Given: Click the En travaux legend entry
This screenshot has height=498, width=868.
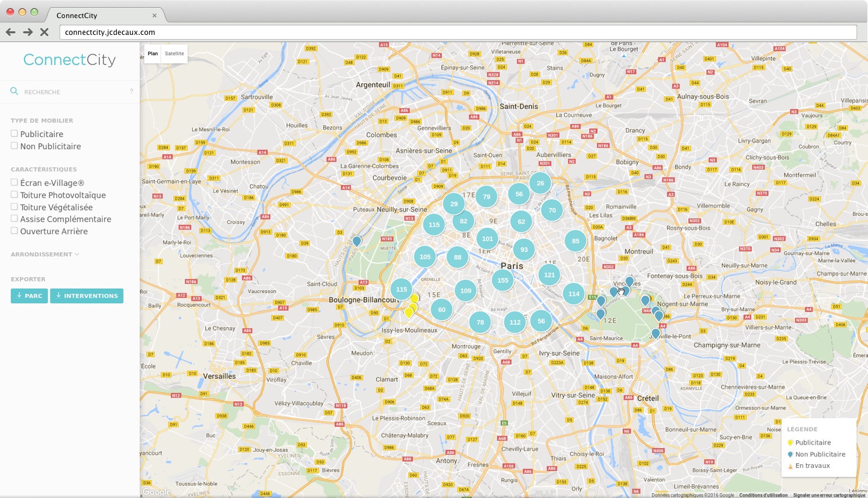Looking at the screenshot, I should pyautogui.click(x=808, y=466).
